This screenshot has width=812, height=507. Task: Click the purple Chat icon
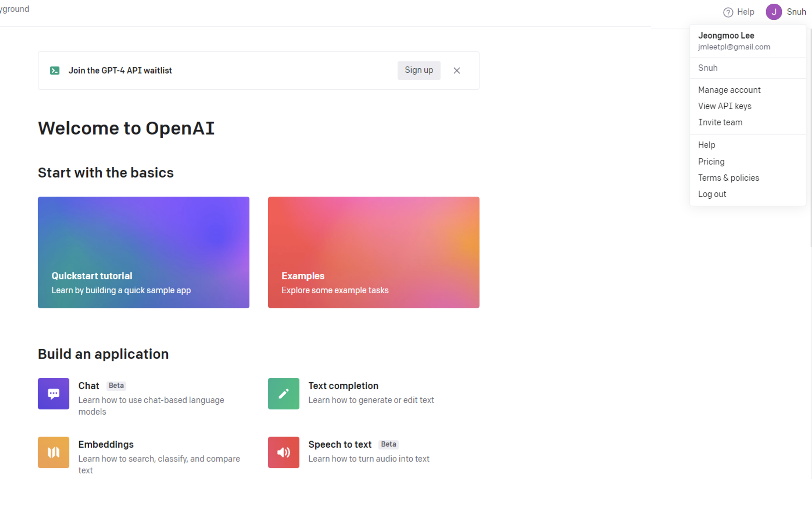pyautogui.click(x=53, y=394)
